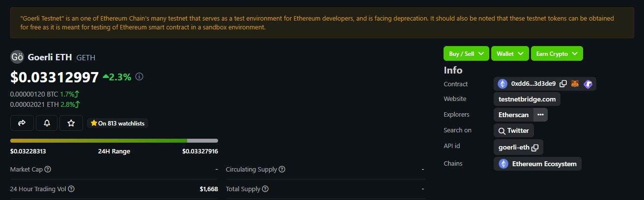Click the price alert bell icon

pos(47,123)
